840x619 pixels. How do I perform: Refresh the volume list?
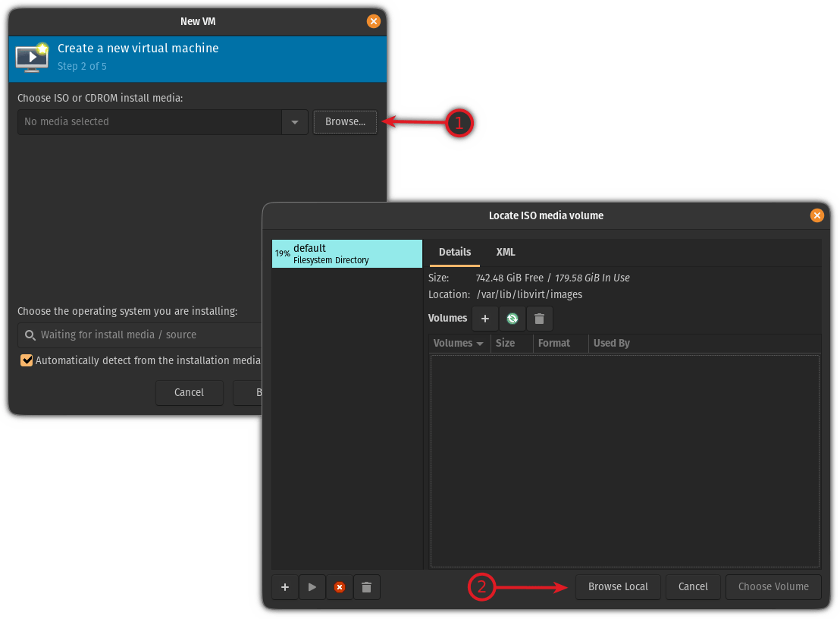click(512, 319)
